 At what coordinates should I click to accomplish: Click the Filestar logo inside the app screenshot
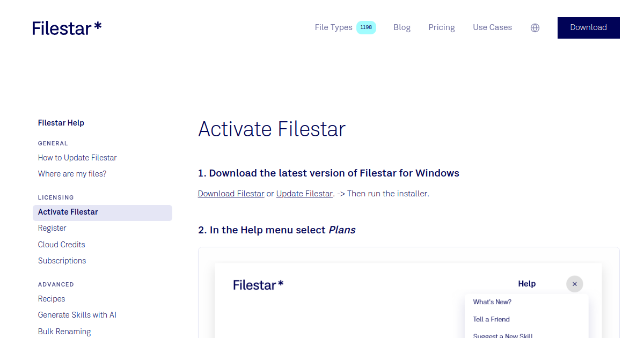(258, 285)
